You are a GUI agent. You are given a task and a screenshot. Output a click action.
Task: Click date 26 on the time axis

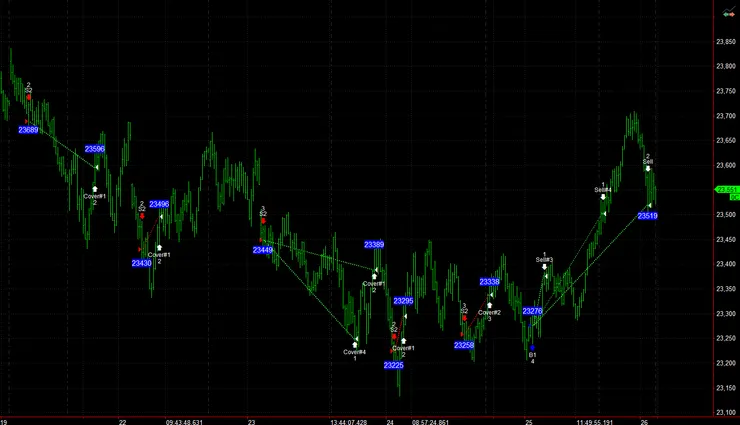pos(644,422)
